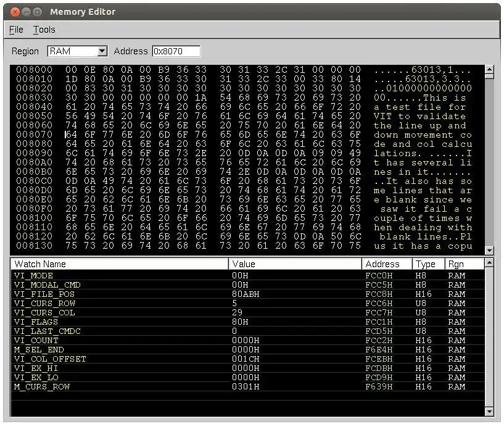Screen dimensions: 504x424
Task: Click the Type column header
Action: (x=429, y=264)
